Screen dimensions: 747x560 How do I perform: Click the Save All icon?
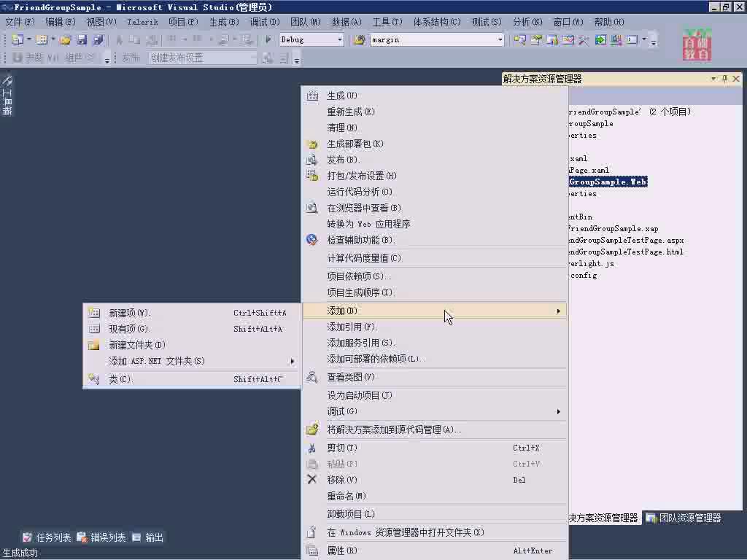pyautogui.click(x=98, y=40)
